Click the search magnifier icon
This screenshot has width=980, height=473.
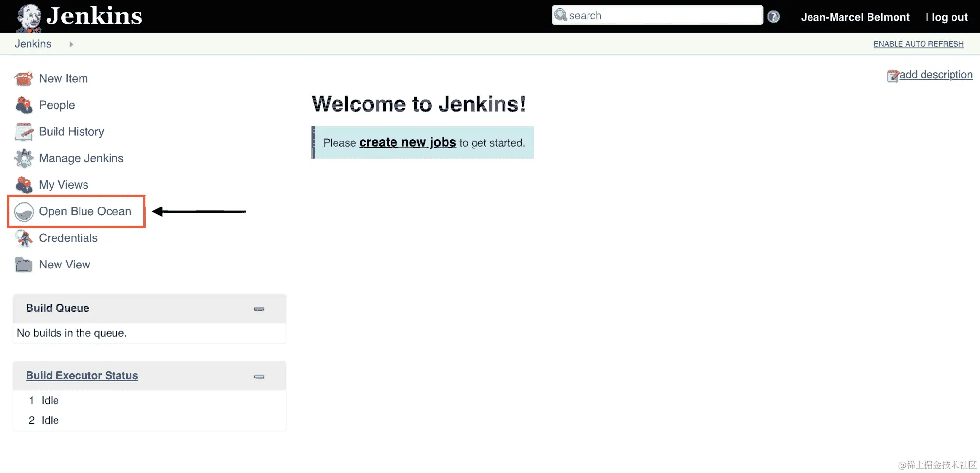tap(560, 15)
